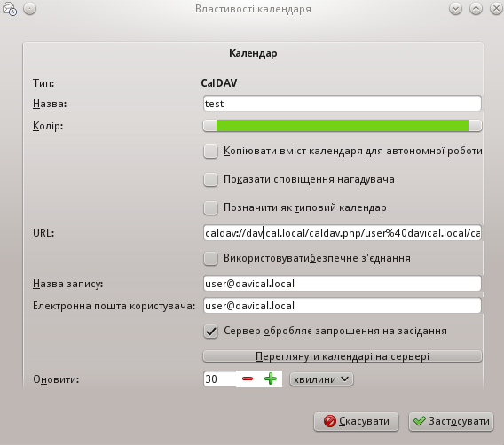The height and width of the screenshot is (445, 504).
Task: Close the Властивості календаря dialog
Action: pos(496,9)
